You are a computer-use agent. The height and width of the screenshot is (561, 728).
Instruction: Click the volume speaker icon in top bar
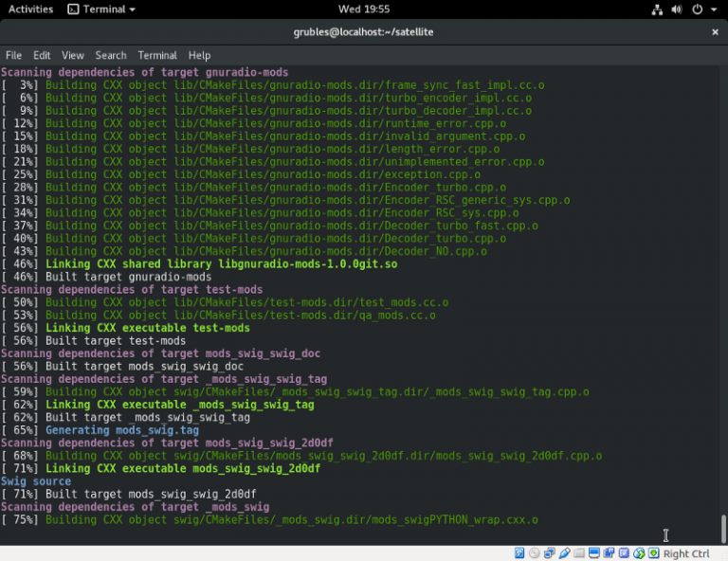677,9
